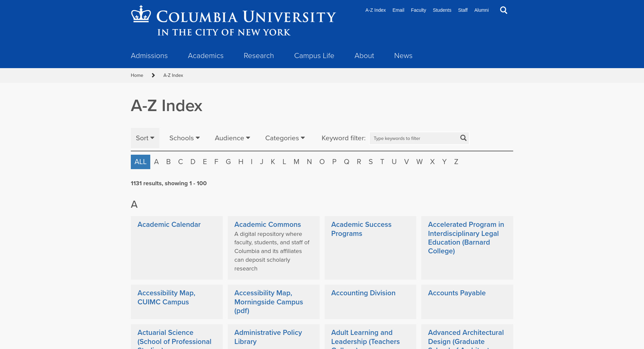Show entries starting with letter S
The image size is (644, 349).
pos(370,162)
